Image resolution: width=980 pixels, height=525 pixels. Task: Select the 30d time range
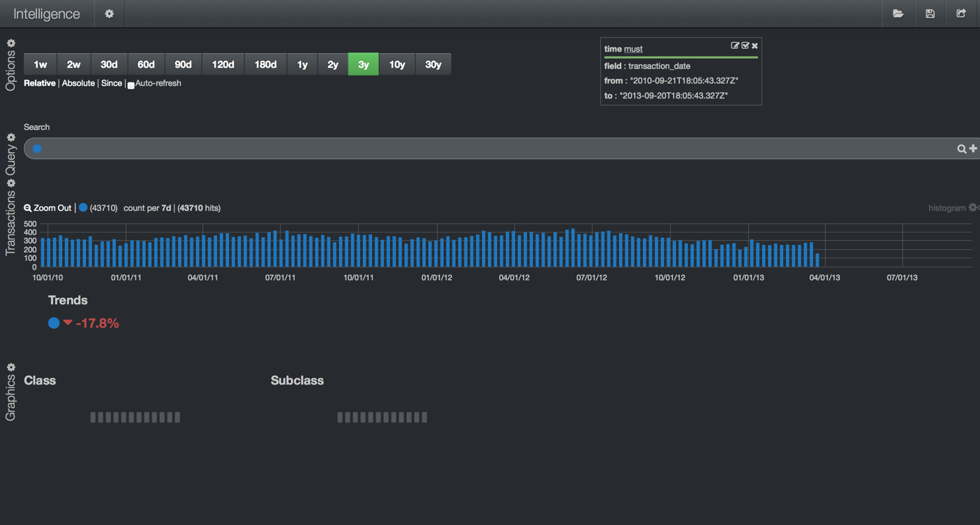click(x=109, y=64)
